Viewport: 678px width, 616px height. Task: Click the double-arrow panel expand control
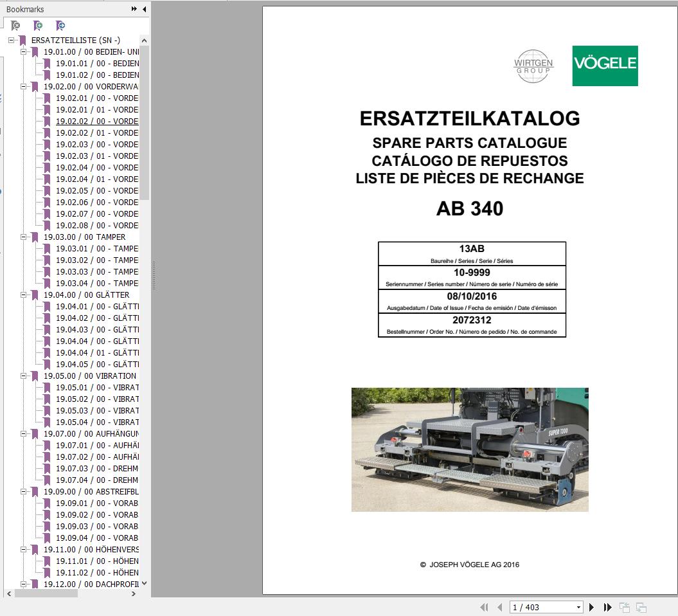coord(133,9)
